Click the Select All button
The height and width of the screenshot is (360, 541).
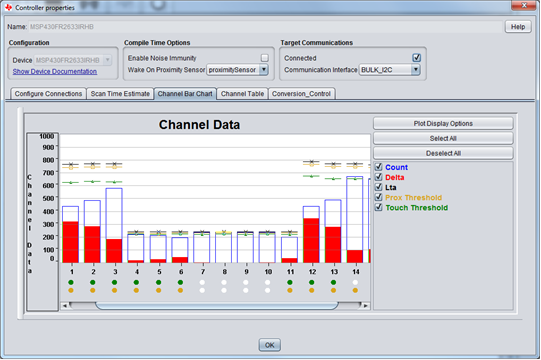(443, 138)
